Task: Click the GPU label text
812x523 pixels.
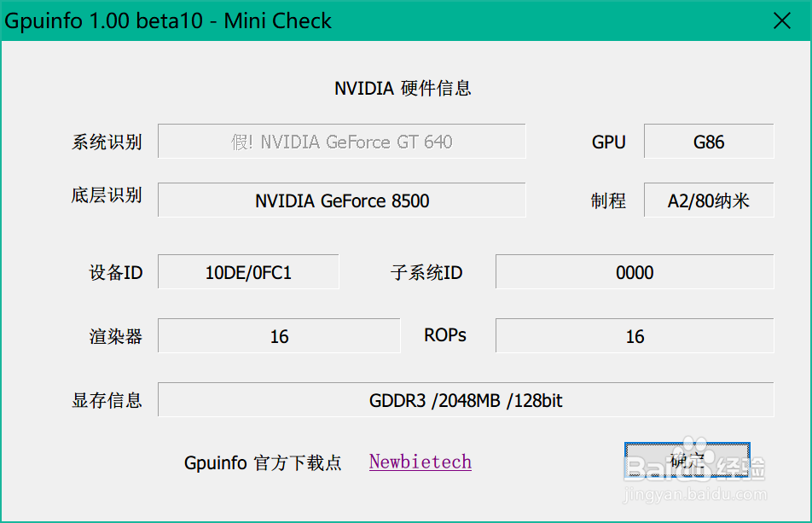Action: 608,142
